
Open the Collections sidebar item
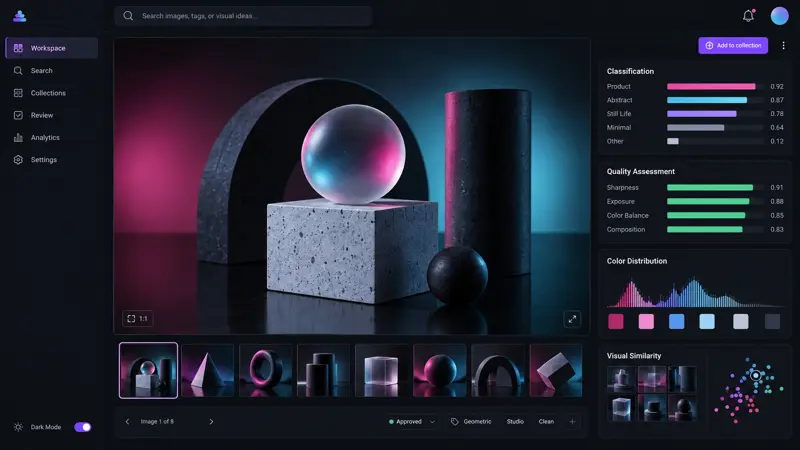(52, 93)
